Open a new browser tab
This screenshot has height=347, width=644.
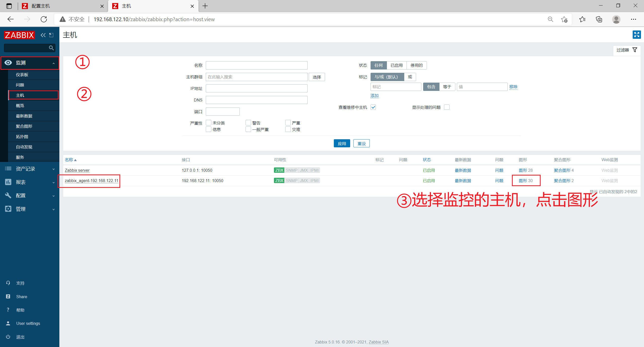coord(205,6)
